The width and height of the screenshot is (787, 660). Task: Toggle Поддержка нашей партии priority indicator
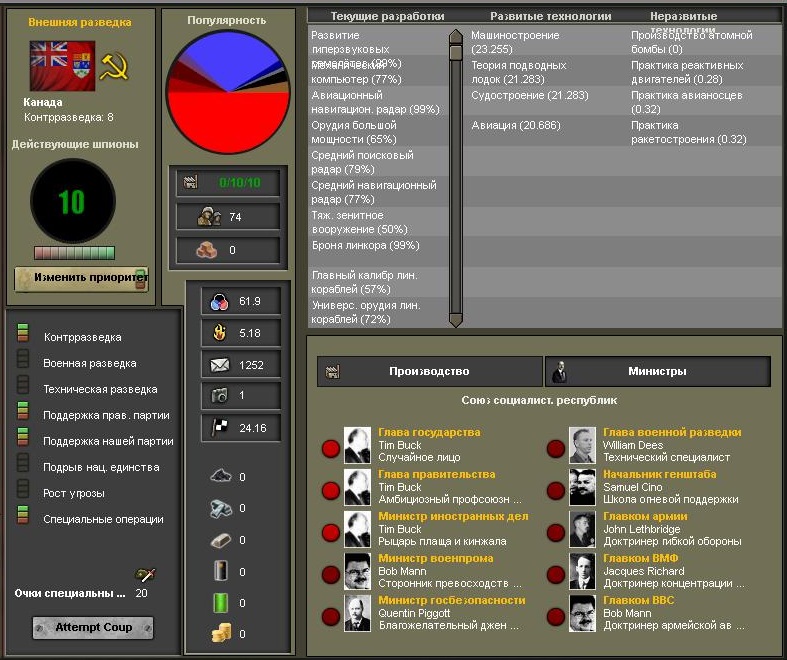[x=23, y=437]
